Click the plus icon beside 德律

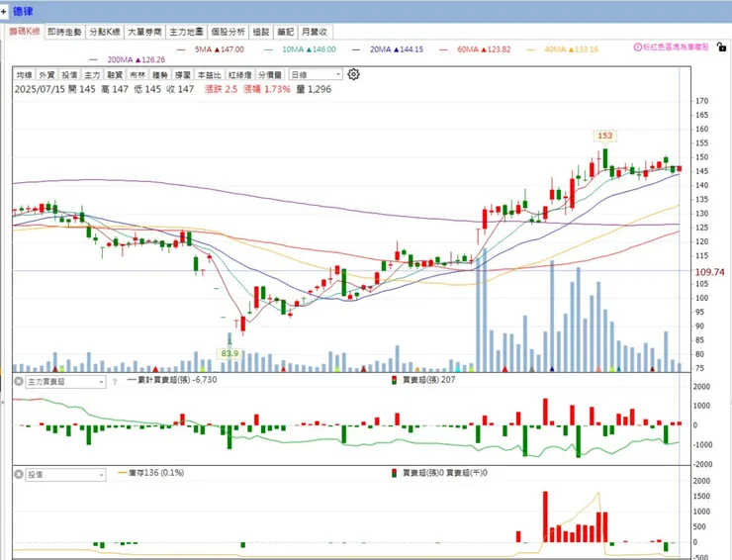(x=3, y=11)
